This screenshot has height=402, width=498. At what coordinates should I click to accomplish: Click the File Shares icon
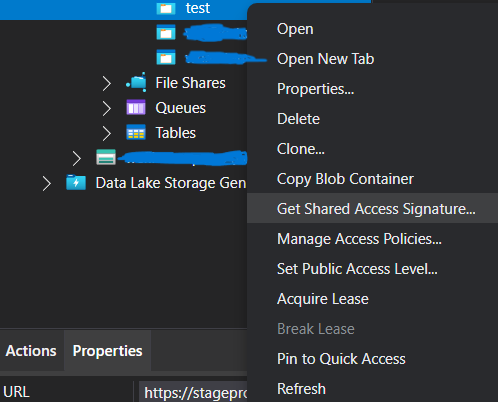point(136,82)
